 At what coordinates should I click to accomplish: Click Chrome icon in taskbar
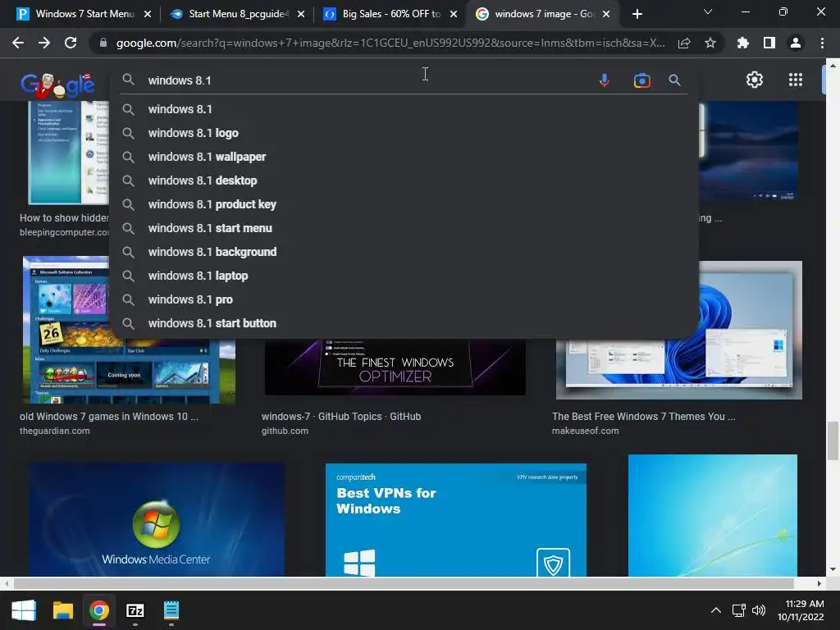point(99,610)
